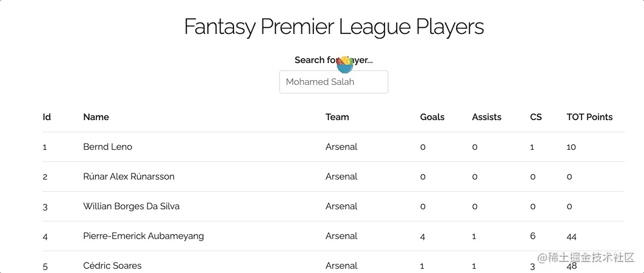Select Pierre-Emerick Aubameyang name cell
The image size is (644, 273).
pyautogui.click(x=143, y=236)
